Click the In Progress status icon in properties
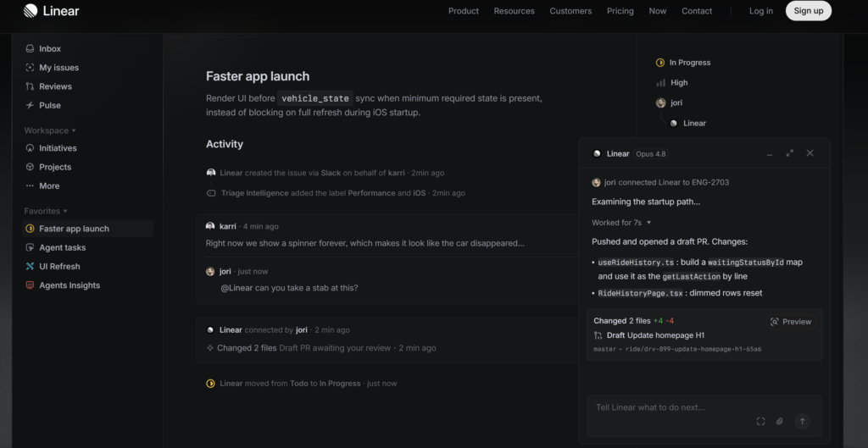This screenshot has height=448, width=868. 659,63
